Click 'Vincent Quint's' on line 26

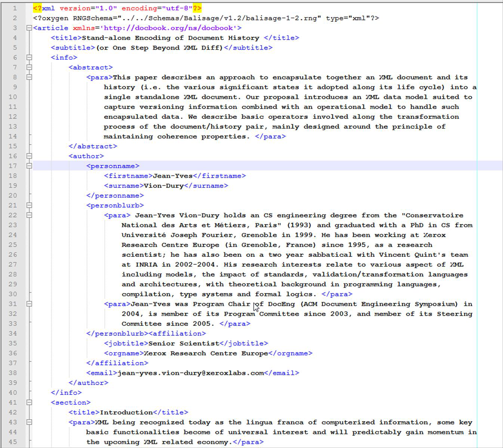tap(412, 255)
